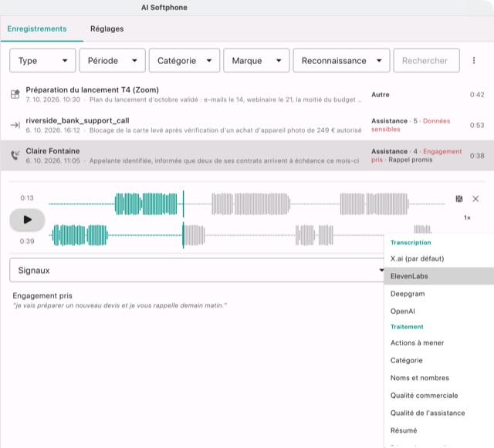The height and width of the screenshot is (448, 494).
Task: Click the incoming call phone icon
Action: pos(15,155)
